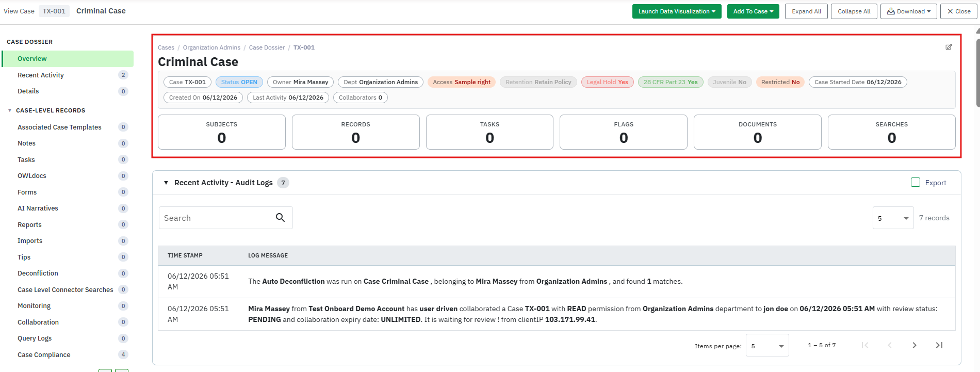Image resolution: width=980 pixels, height=372 pixels.
Task: Click the TX-001 case ID tag in header
Action: point(54,11)
